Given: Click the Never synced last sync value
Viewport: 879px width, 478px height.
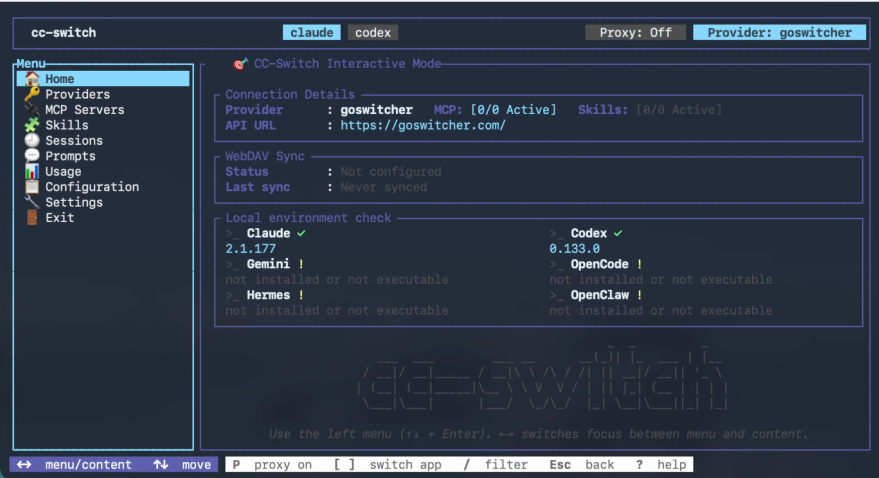Looking at the screenshot, I should point(383,187).
